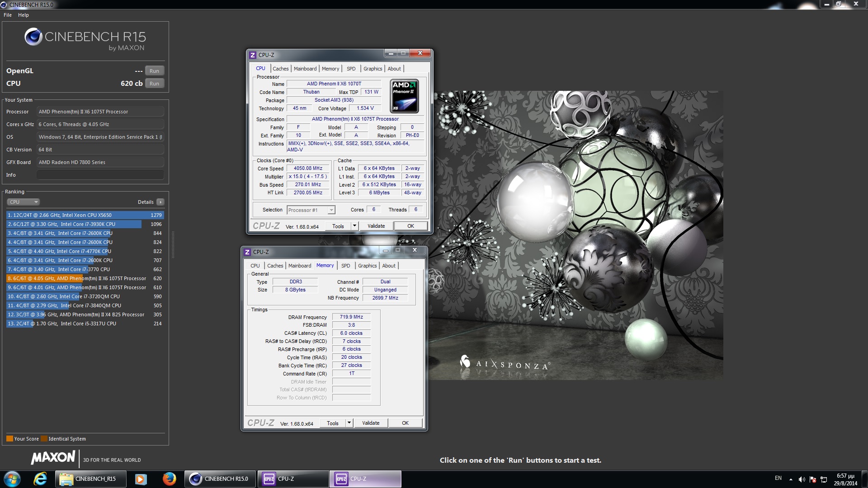Open Graphics tab in upper CPU-Z

[373, 69]
